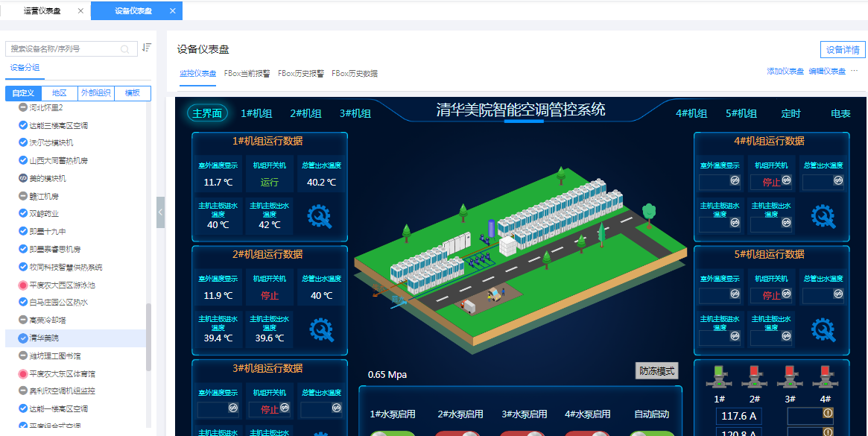The width and height of the screenshot is (868, 436).
Task: Open settings gear for 4#机组运行数据
Action: (823, 217)
